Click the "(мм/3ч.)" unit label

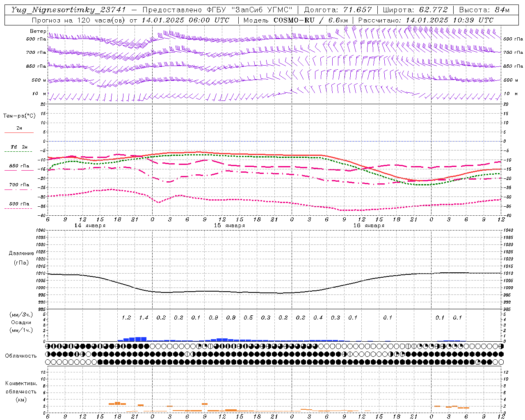click(21, 315)
